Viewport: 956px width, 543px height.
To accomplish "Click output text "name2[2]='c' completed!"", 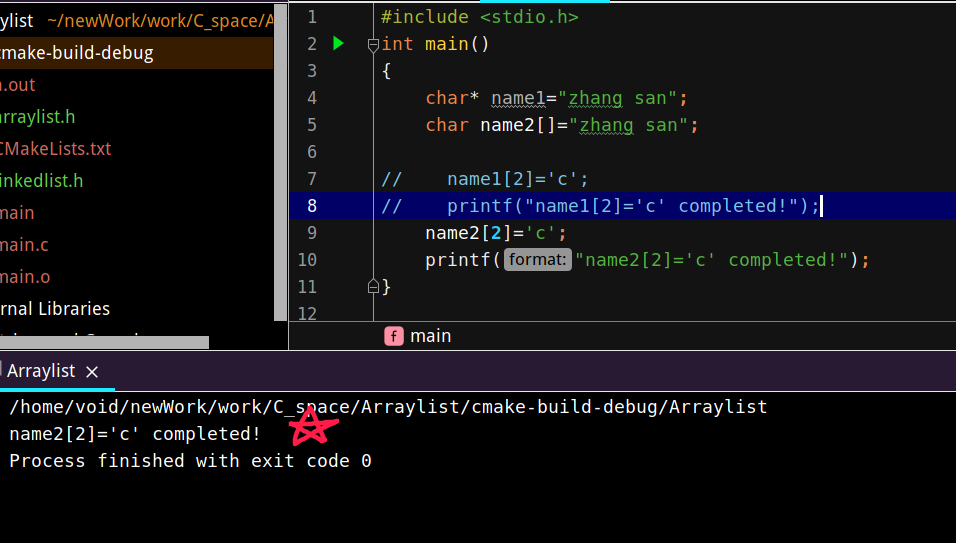I will pyautogui.click(x=135, y=434).
